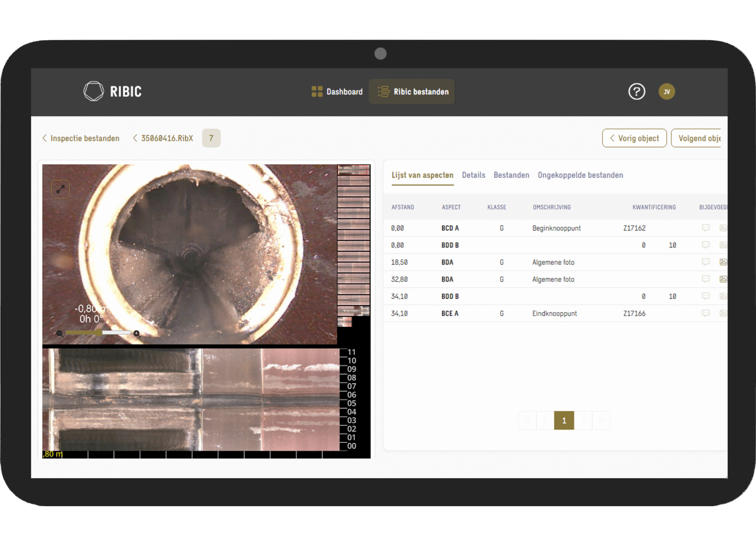Open image icon for the 18,50 BDA row

click(723, 262)
